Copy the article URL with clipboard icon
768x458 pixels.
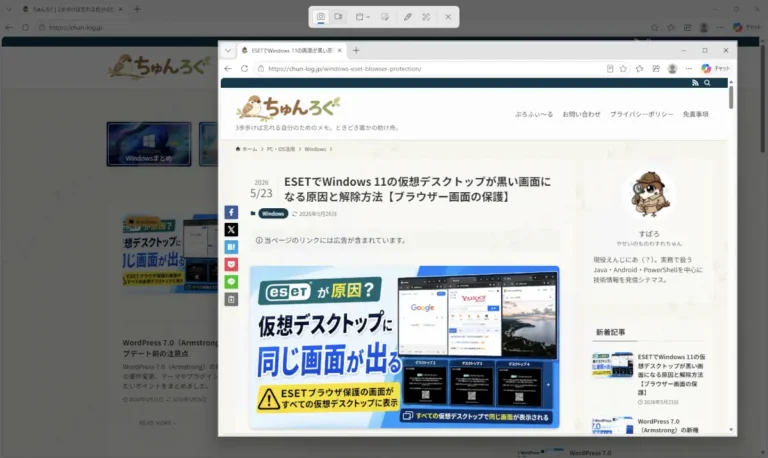pyautogui.click(x=231, y=299)
